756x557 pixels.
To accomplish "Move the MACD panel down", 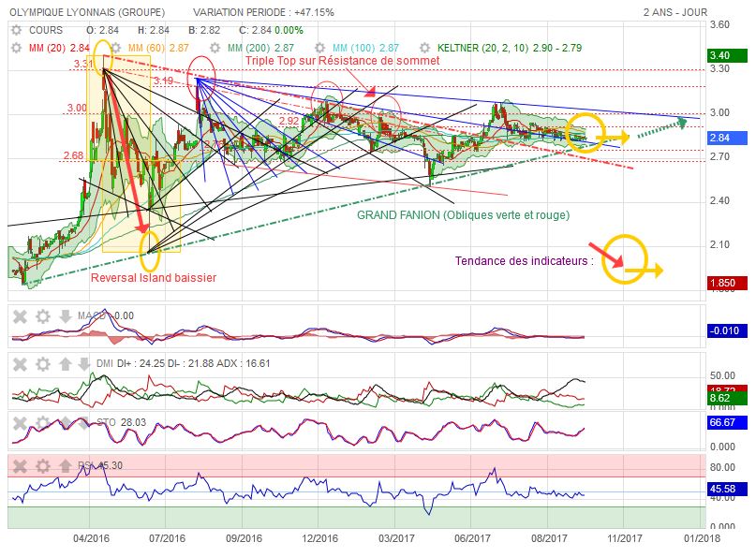I will click(x=65, y=316).
